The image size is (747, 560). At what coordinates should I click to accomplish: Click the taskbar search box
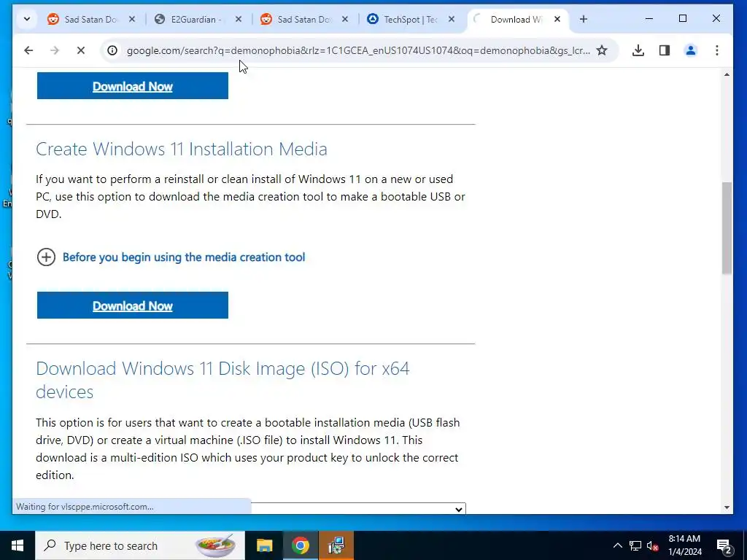point(139,545)
